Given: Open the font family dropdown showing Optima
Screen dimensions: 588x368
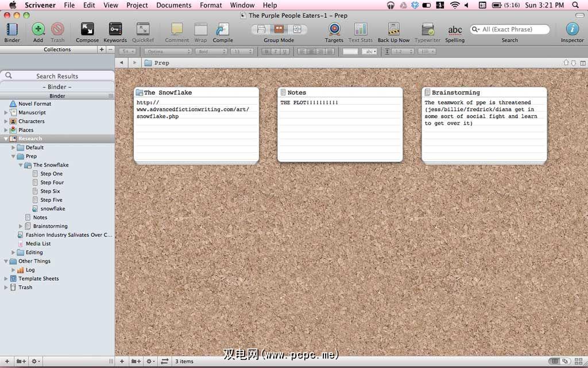Looking at the screenshot, I should (167, 52).
